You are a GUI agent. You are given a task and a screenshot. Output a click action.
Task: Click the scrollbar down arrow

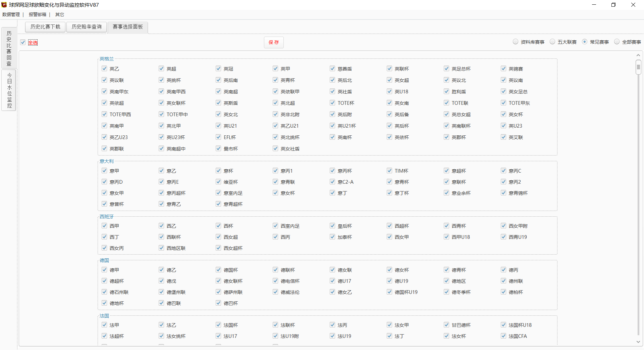click(638, 342)
